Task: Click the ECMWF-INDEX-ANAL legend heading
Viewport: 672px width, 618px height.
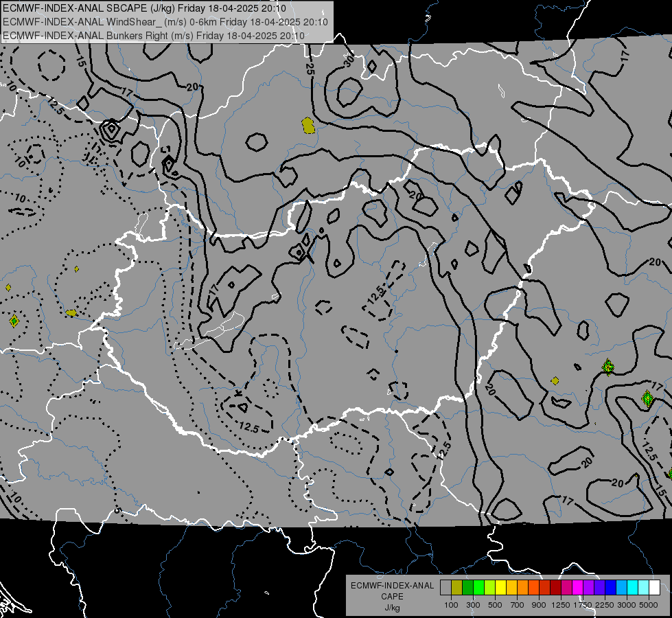Action: click(392, 586)
